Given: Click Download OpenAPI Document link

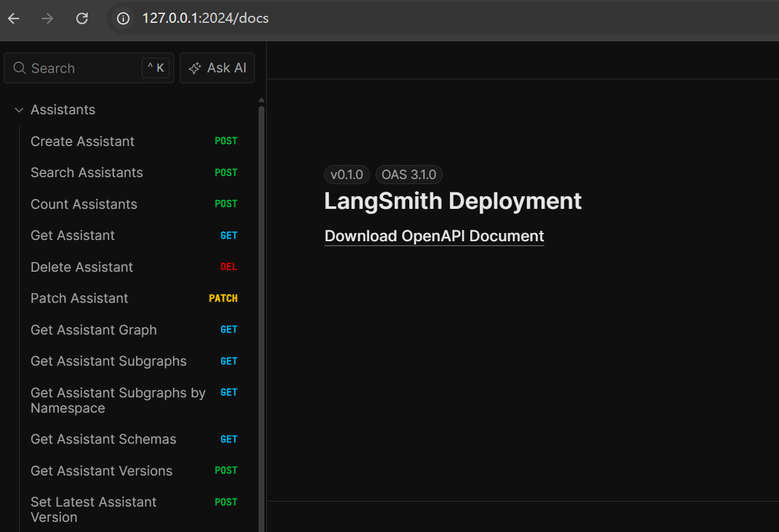Looking at the screenshot, I should point(434,236).
